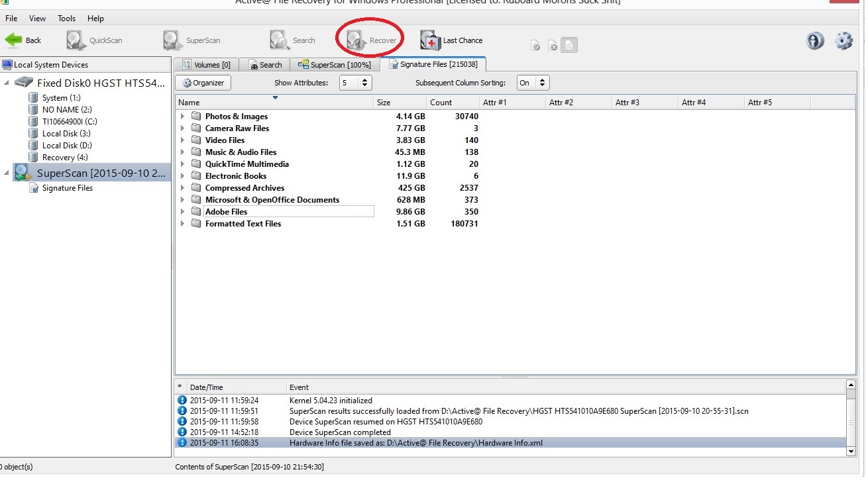Expand Formatted Text Files folder
This screenshot has height=488, width=868.
click(183, 224)
